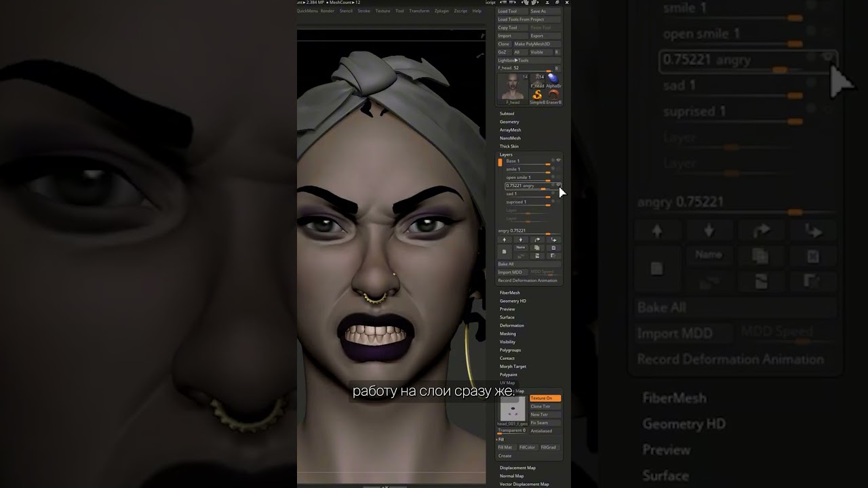Toggle the eye icon on angry layer
This screenshot has width=868, height=488.
coord(558,184)
